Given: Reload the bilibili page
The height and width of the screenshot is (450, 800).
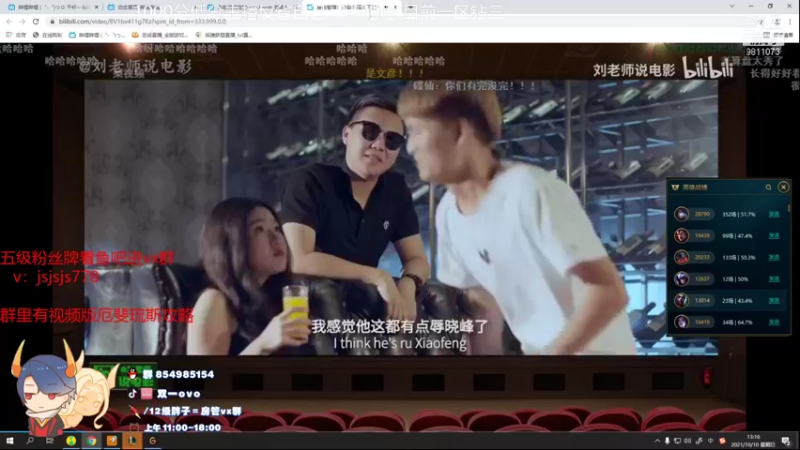Looking at the screenshot, I should tap(36, 21).
